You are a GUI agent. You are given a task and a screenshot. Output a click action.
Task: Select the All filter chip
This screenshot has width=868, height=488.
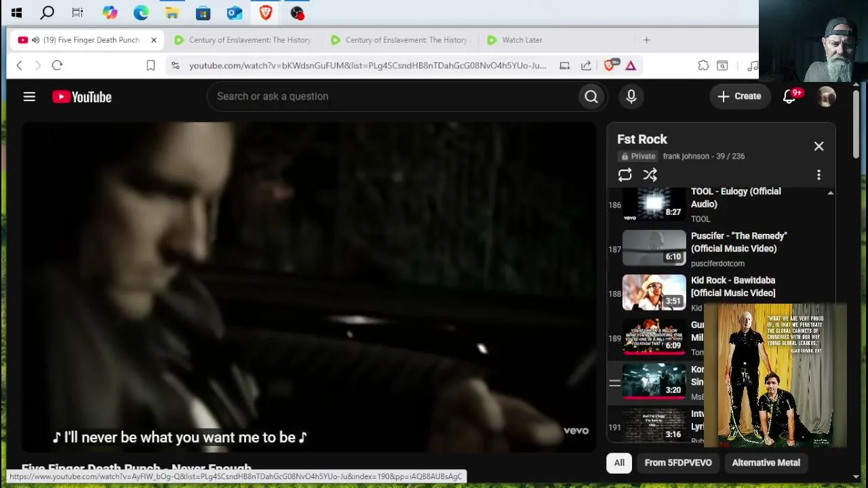pyautogui.click(x=619, y=463)
